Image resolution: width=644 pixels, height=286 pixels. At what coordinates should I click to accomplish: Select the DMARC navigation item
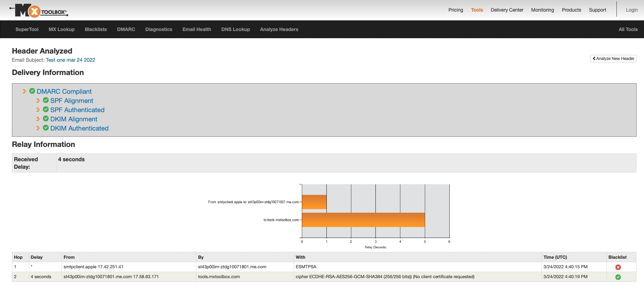[126, 29]
